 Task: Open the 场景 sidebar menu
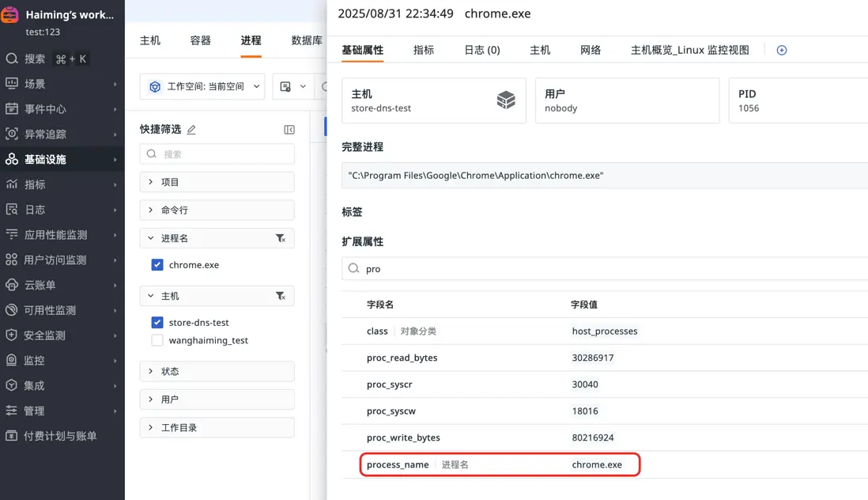click(x=62, y=84)
